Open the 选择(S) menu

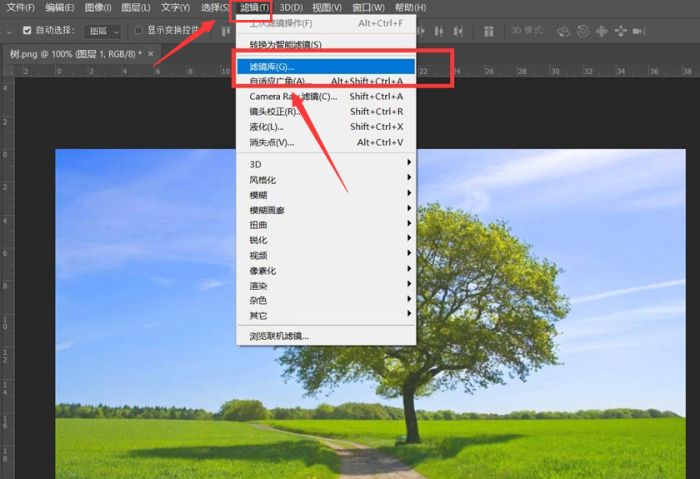(x=214, y=8)
